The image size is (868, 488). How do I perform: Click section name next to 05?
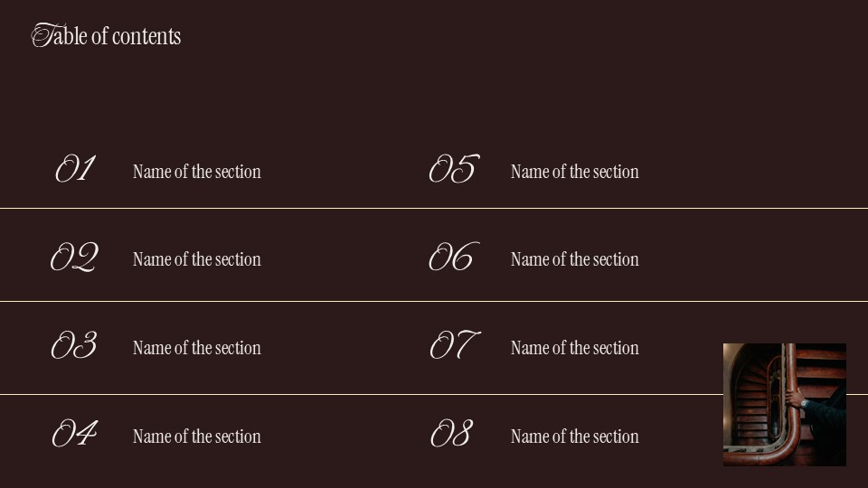tap(574, 172)
